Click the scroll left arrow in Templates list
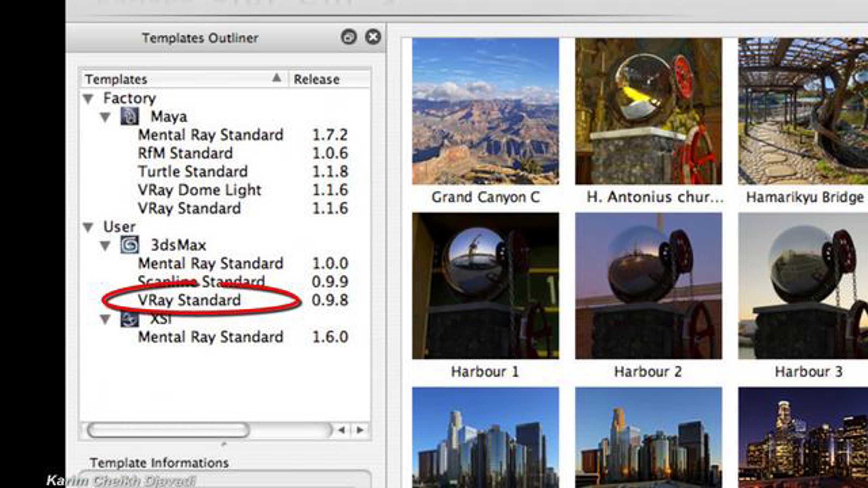This screenshot has width=868, height=488. (x=341, y=430)
